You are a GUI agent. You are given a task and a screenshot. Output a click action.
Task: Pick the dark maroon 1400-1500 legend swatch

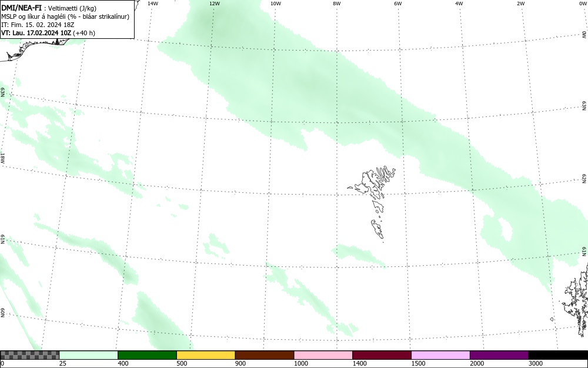tap(382, 355)
